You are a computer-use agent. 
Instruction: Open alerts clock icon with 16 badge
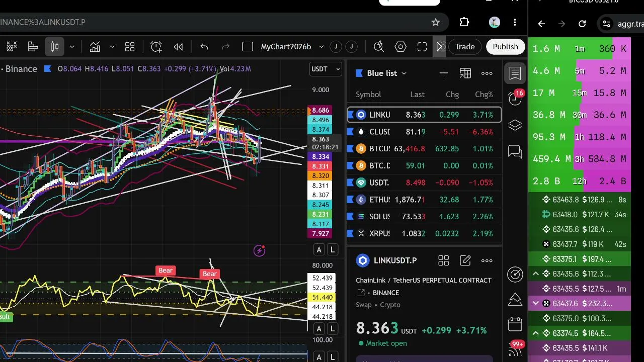coord(515,98)
